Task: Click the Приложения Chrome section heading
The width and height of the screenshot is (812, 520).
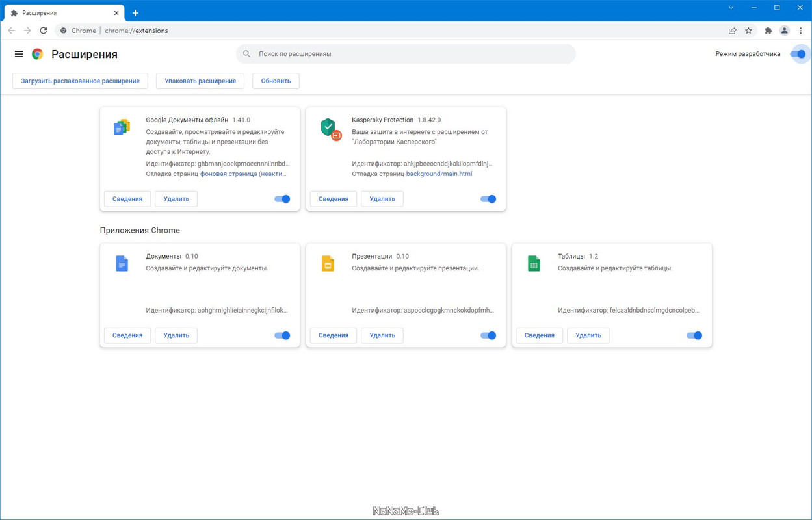Action: pyautogui.click(x=140, y=231)
